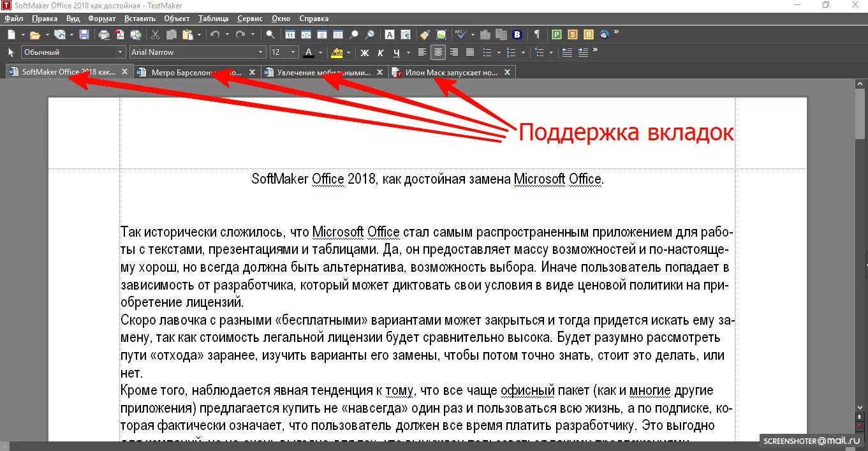
Task: Click the increase indent icon
Action: (583, 52)
